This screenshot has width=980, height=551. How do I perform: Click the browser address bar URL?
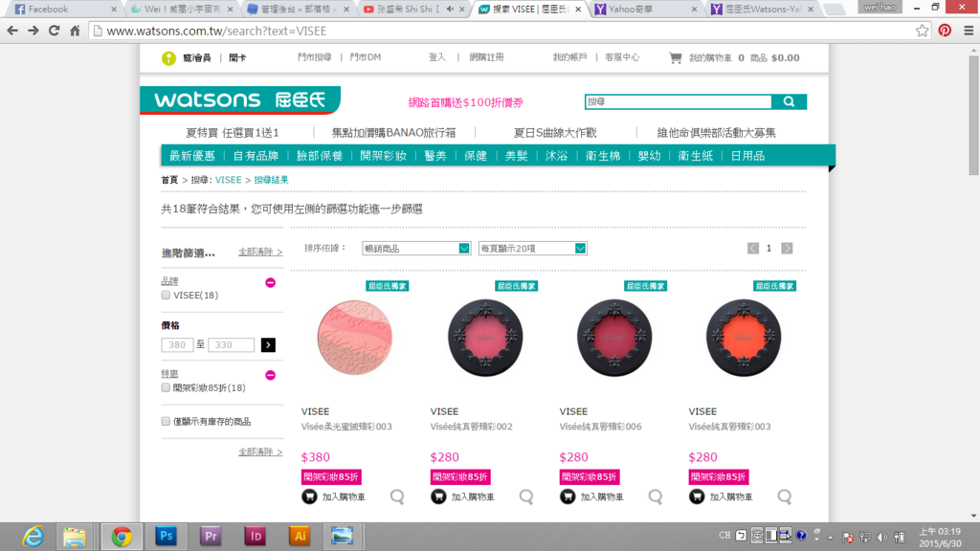[x=216, y=31]
